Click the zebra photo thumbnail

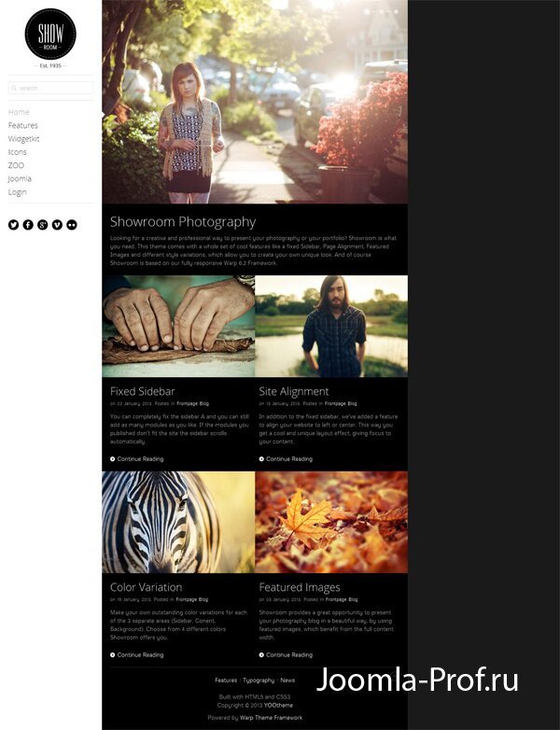tap(178, 523)
